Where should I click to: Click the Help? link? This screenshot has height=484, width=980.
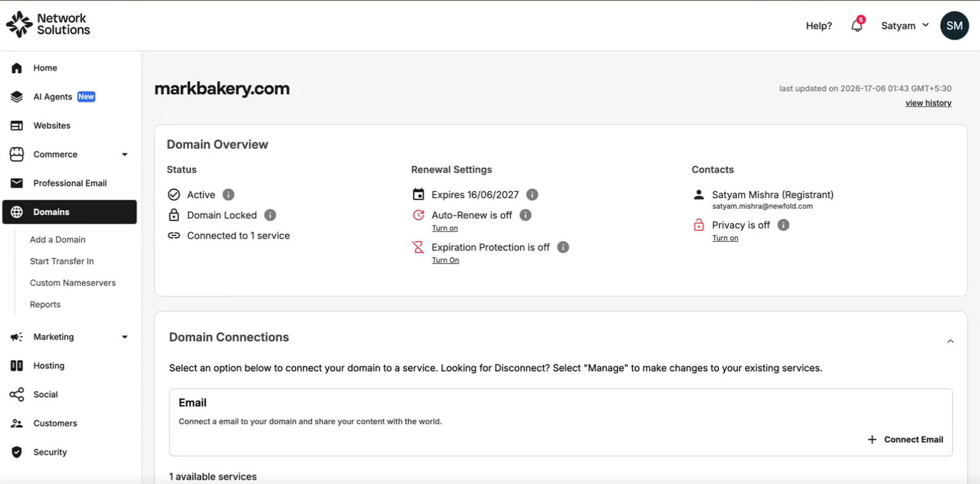click(x=819, y=25)
